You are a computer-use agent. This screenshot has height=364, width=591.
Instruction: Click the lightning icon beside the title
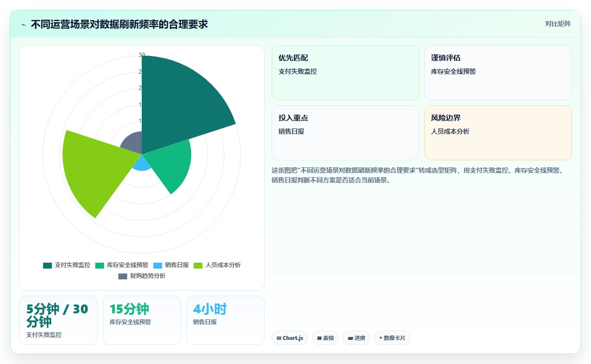pos(23,25)
